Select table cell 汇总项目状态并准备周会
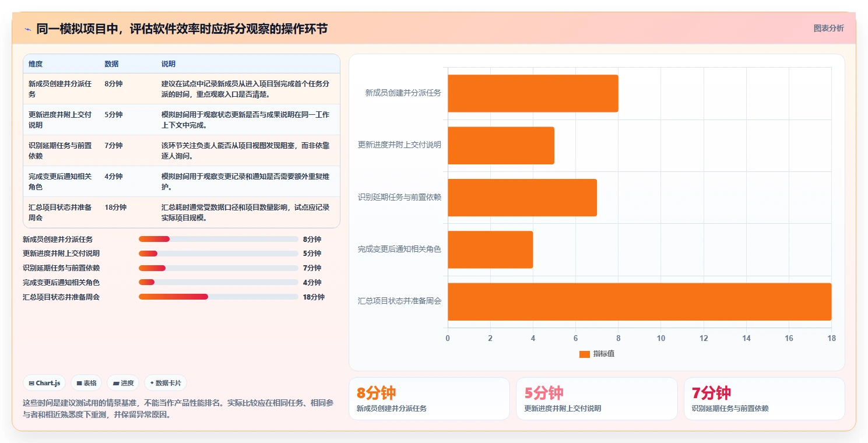Image resolution: width=868 pixels, height=443 pixels. coord(61,212)
